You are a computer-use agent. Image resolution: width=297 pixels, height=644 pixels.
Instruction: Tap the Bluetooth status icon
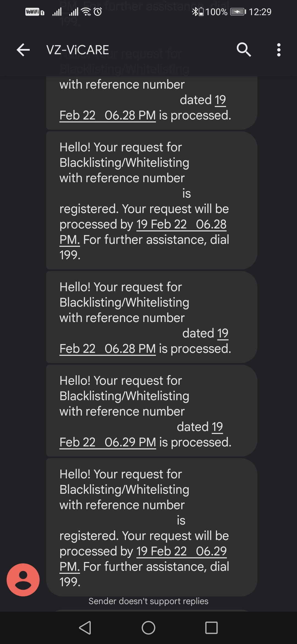pos(195,12)
